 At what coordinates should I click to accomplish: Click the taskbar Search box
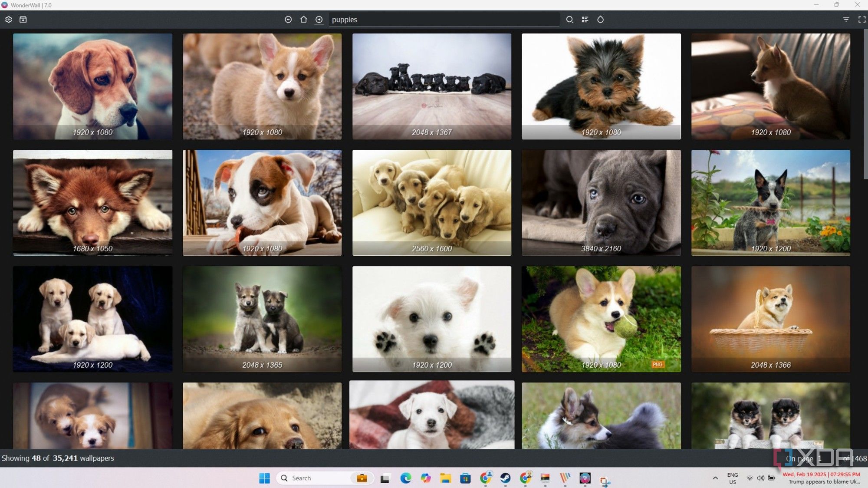click(x=325, y=478)
